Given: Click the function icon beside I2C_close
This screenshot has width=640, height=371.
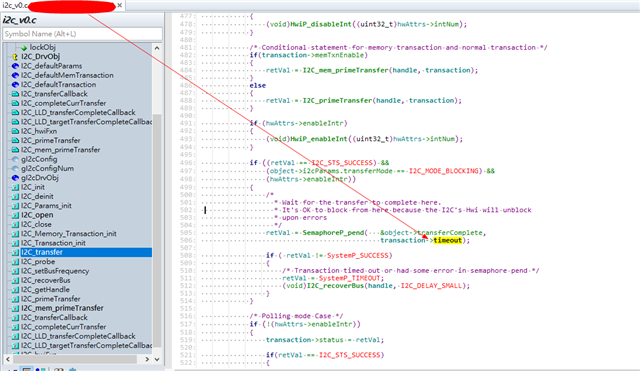Looking at the screenshot, I should click(x=15, y=224).
